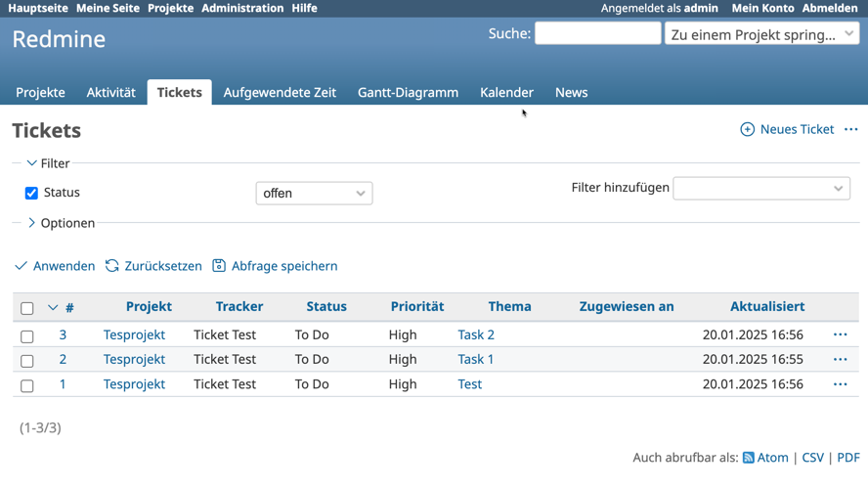Sort by Thema column header
The height and width of the screenshot is (489, 868).
point(510,307)
